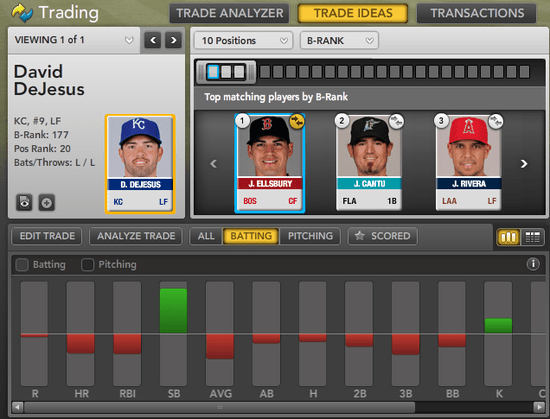Click the 'B-Rank: 177' text

pyautogui.click(x=41, y=135)
